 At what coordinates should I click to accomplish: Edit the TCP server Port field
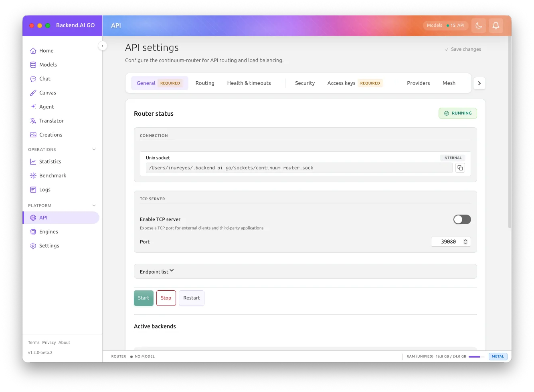(x=448, y=241)
